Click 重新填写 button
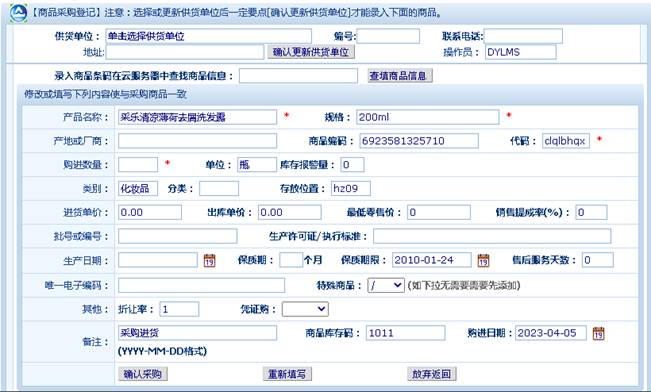 point(287,374)
